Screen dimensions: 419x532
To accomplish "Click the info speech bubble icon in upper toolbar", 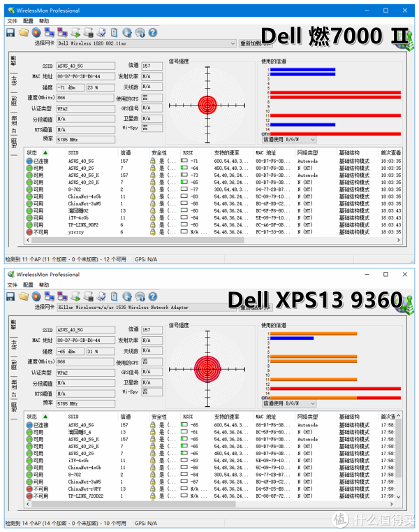I will pos(140,33).
